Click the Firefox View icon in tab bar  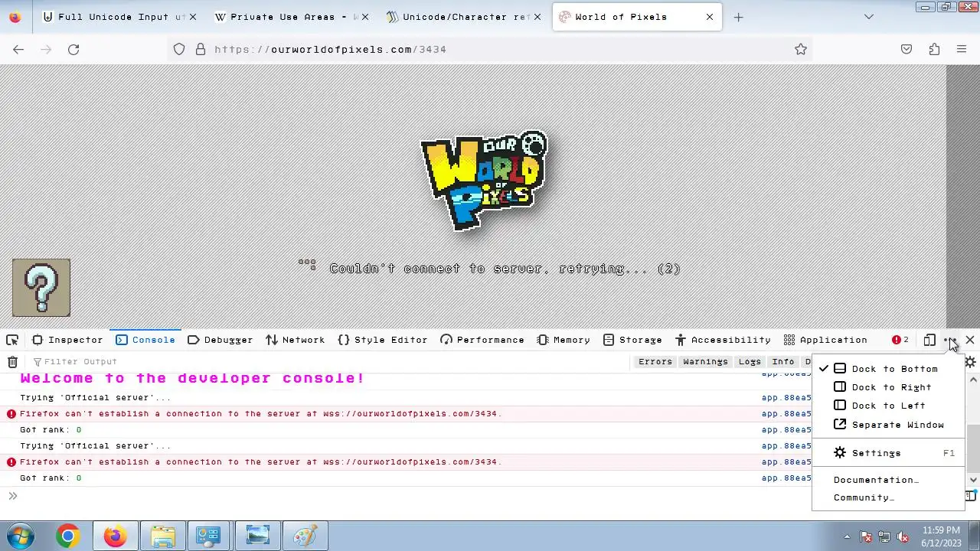[15, 17]
